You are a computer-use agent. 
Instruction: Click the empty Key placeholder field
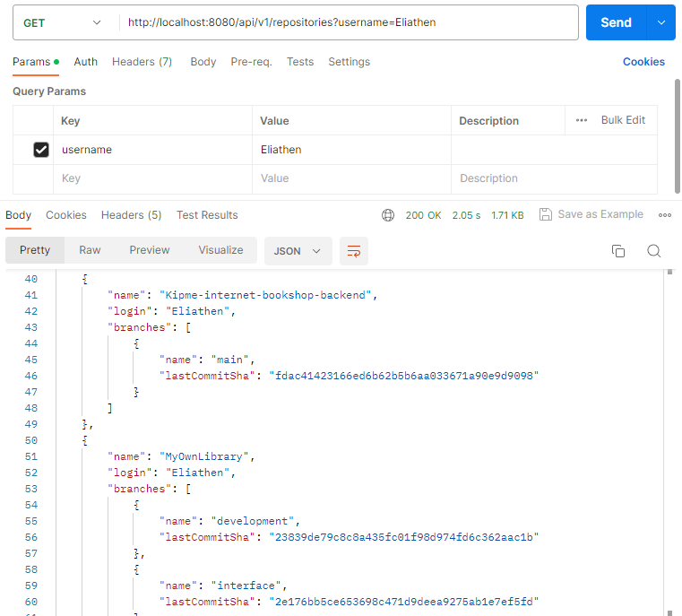(152, 178)
